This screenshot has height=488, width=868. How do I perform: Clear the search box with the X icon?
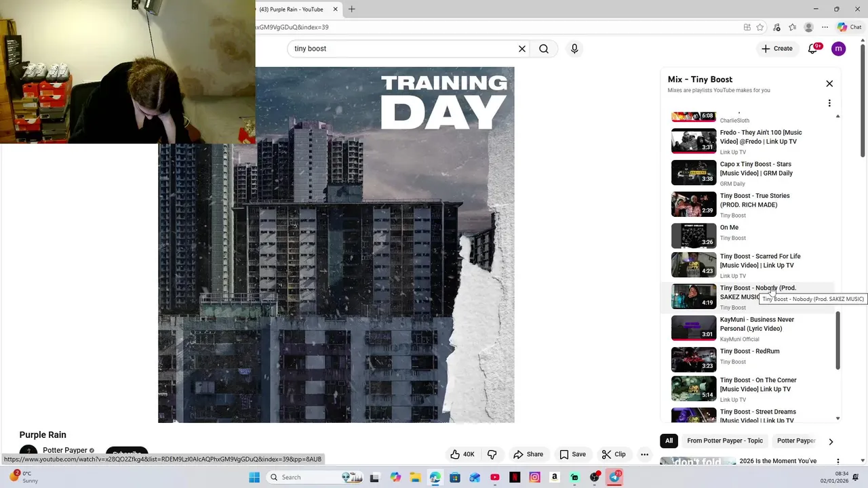522,49
